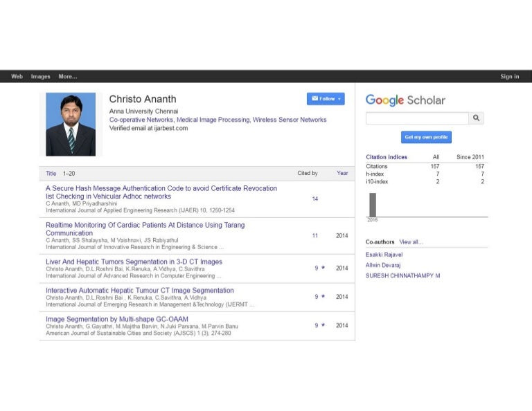Sort publications by Title column
Screen dimensions: 532x411
[51, 174]
